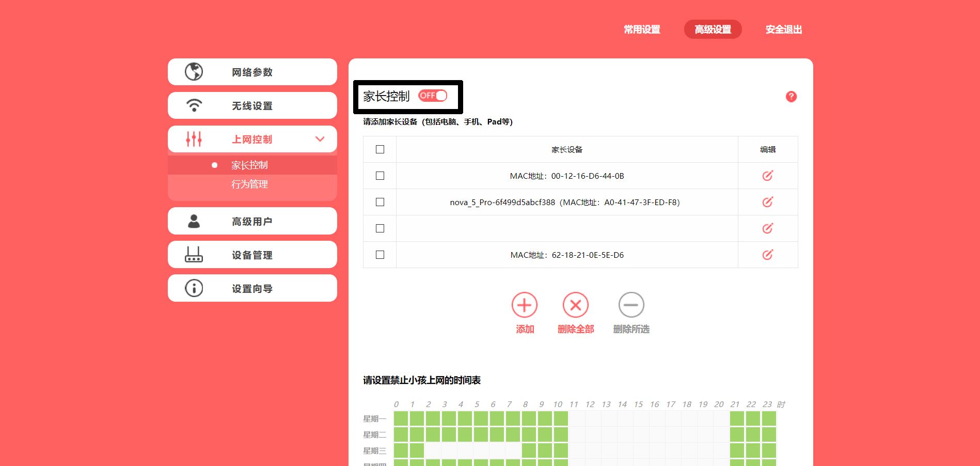Image resolution: width=980 pixels, height=466 pixels.
Task: Check the select-all checkbox in table header
Action: [380, 149]
